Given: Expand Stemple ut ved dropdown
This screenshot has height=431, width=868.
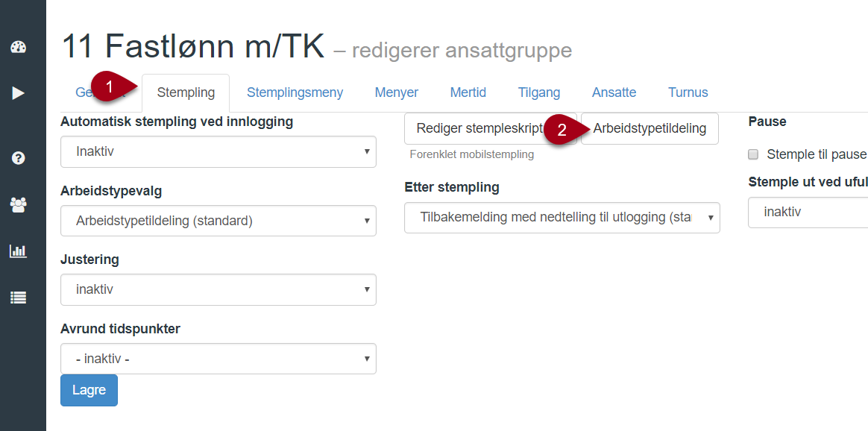Looking at the screenshot, I should 808,213.
